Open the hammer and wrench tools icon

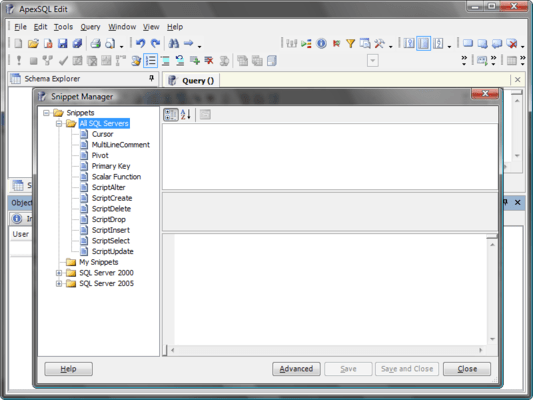pyautogui.click(x=379, y=43)
